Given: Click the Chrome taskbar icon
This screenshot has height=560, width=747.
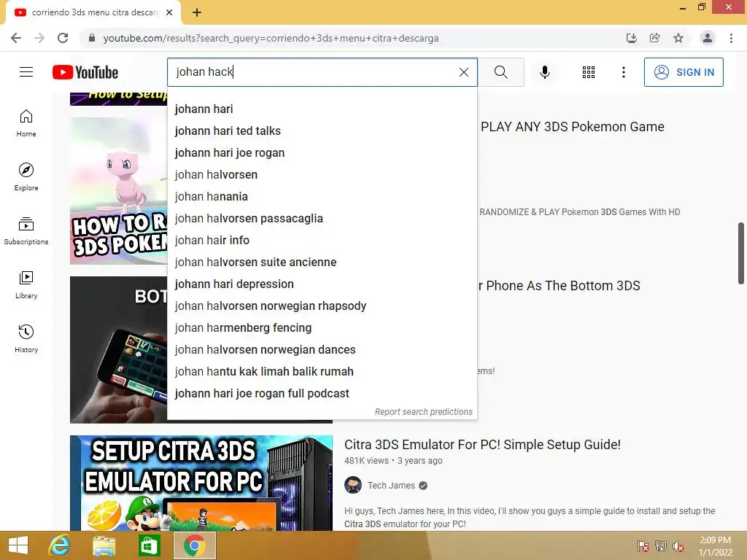Looking at the screenshot, I should pos(194,545).
